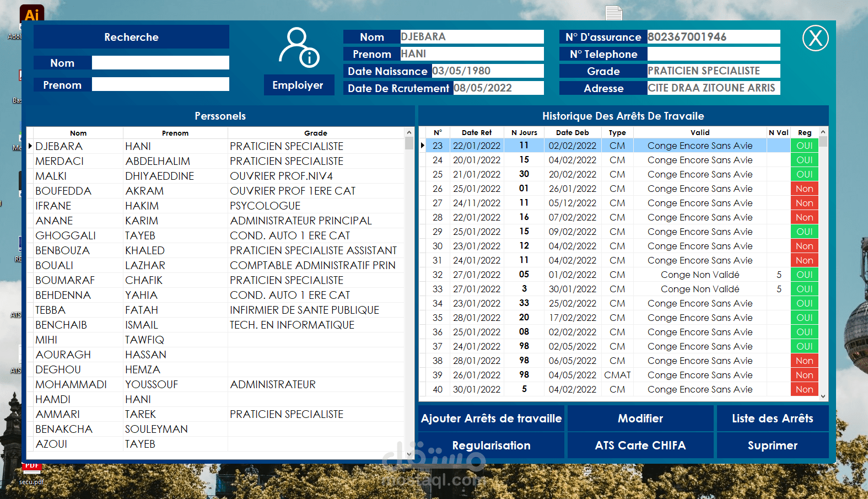868x499 pixels.
Task: Click the Regularisation button
Action: point(491,446)
